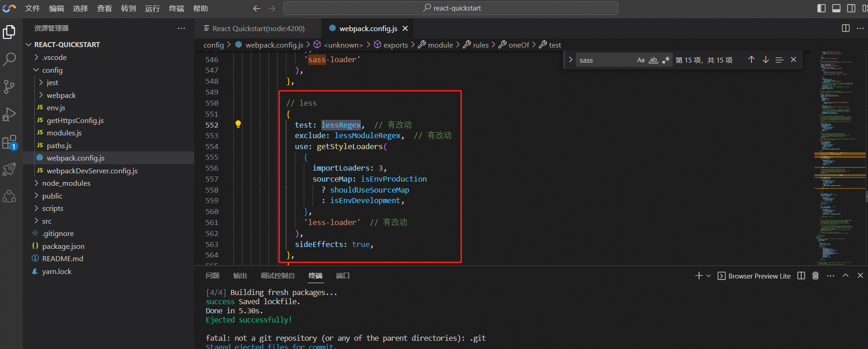Expand the replace field in find widget
The width and height of the screenshot is (868, 349).
[570, 60]
